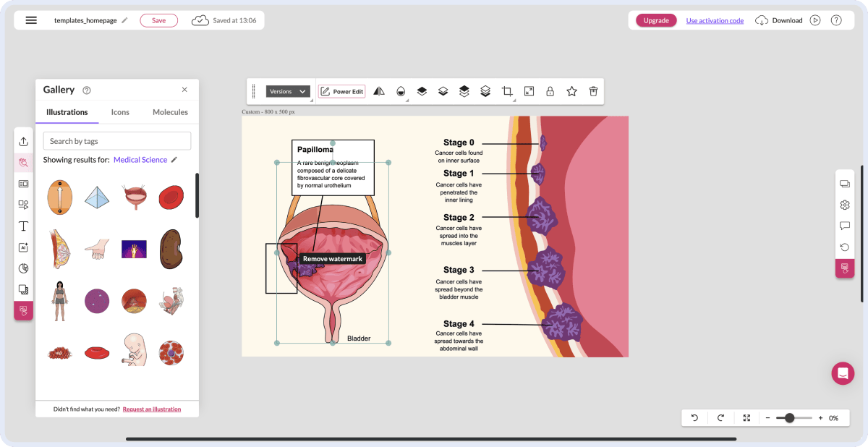Click the zoom slider handle
The width and height of the screenshot is (868, 447).
[789, 418]
